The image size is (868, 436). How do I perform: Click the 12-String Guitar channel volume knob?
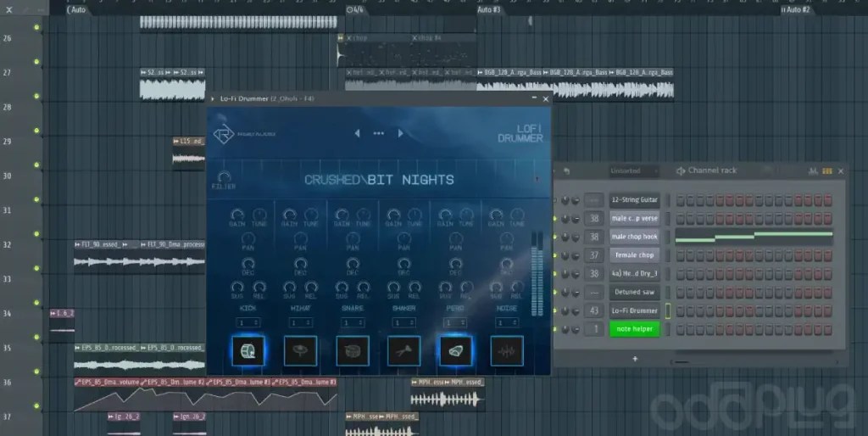pos(576,200)
